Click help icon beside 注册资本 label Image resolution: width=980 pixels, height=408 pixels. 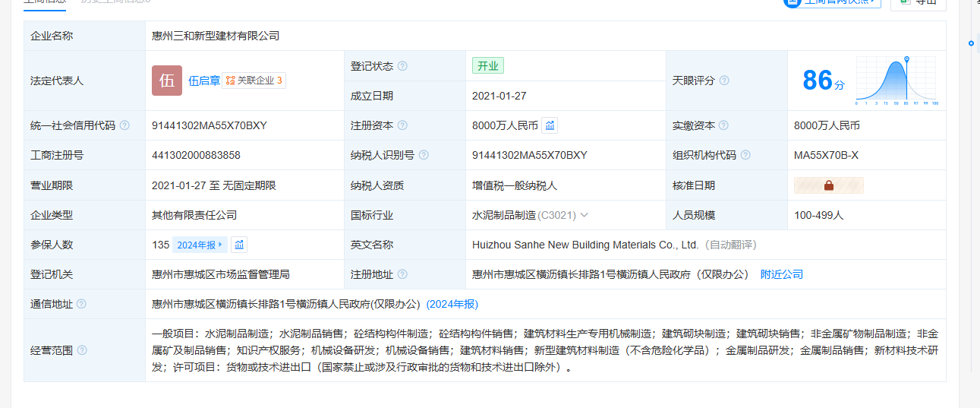click(x=402, y=125)
